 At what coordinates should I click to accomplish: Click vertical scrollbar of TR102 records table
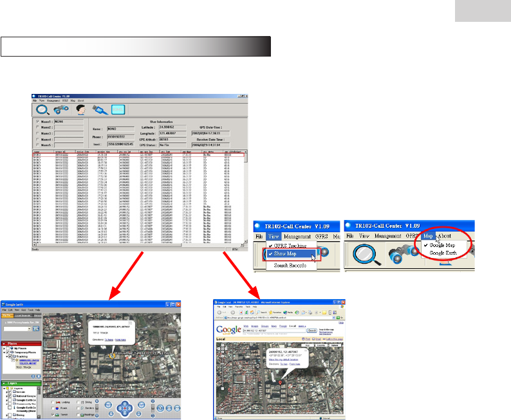pos(246,198)
